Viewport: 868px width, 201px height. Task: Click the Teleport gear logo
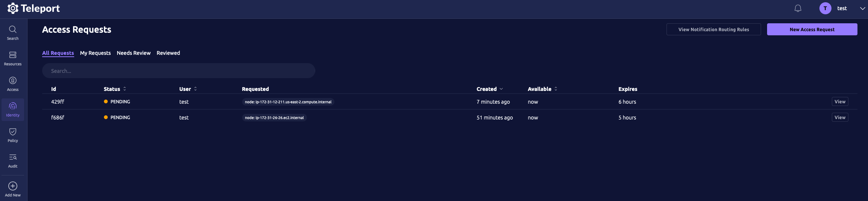coord(13,8)
